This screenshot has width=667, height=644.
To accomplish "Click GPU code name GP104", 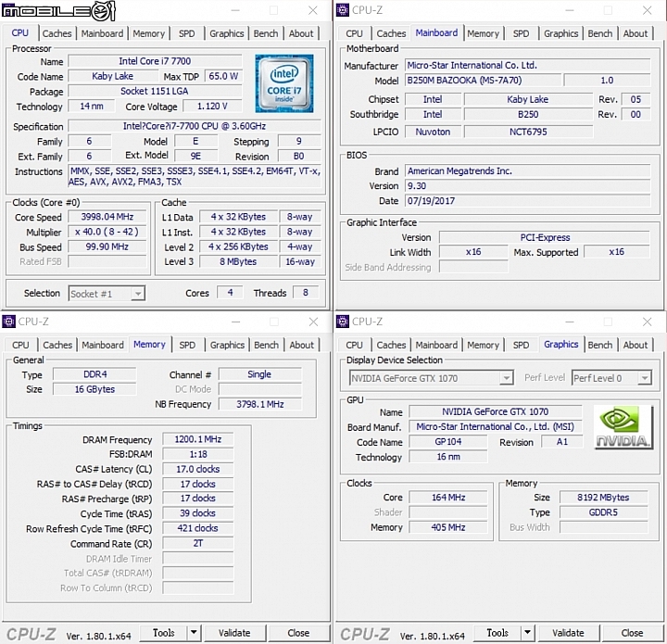I will click(x=448, y=442).
